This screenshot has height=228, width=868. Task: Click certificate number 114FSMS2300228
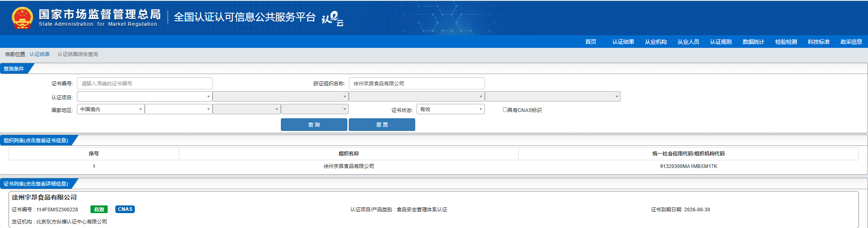[57, 209]
